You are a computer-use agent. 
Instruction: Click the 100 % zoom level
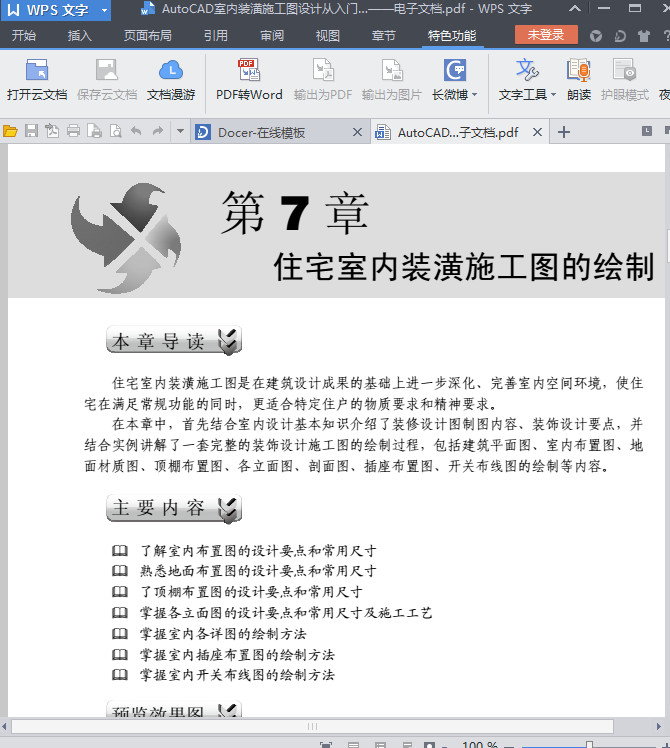[x=480, y=745]
